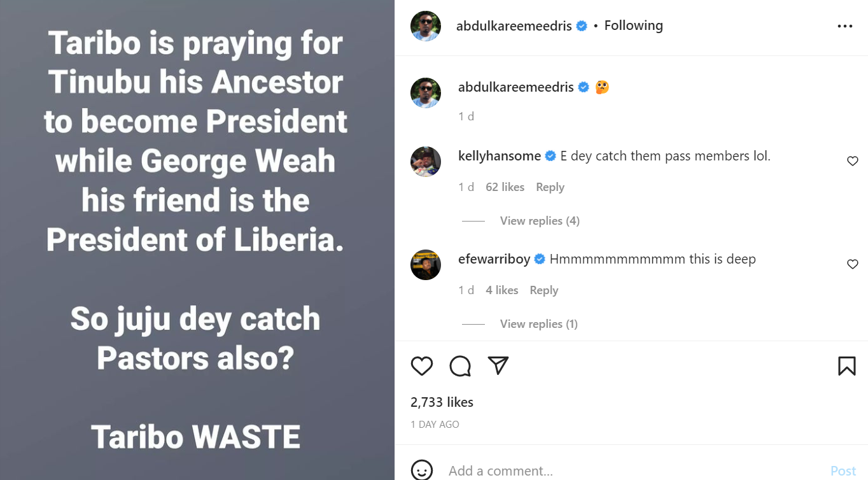Image resolution: width=868 pixels, height=480 pixels.
Task: Share the post via the paper plane icon
Action: pos(498,366)
